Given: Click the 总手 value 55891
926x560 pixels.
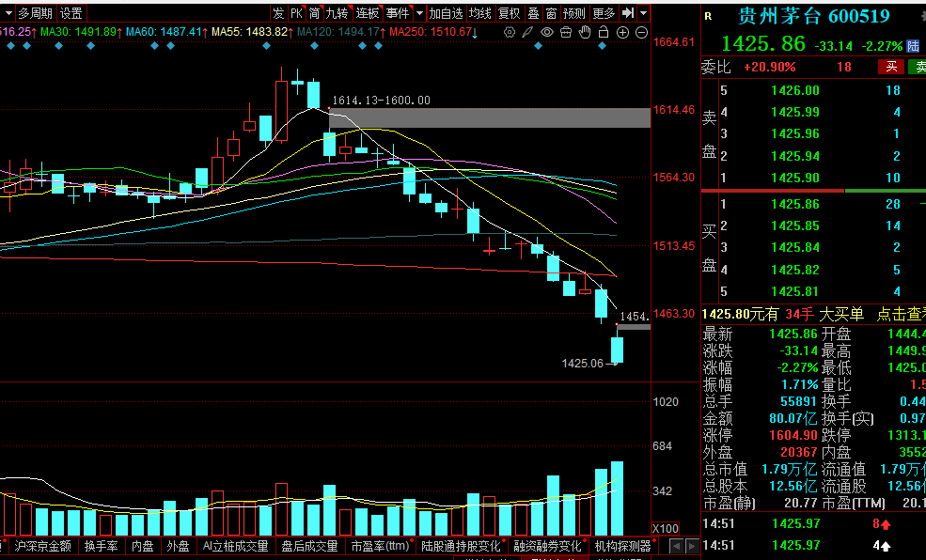Looking at the screenshot, I should pyautogui.click(x=798, y=402).
